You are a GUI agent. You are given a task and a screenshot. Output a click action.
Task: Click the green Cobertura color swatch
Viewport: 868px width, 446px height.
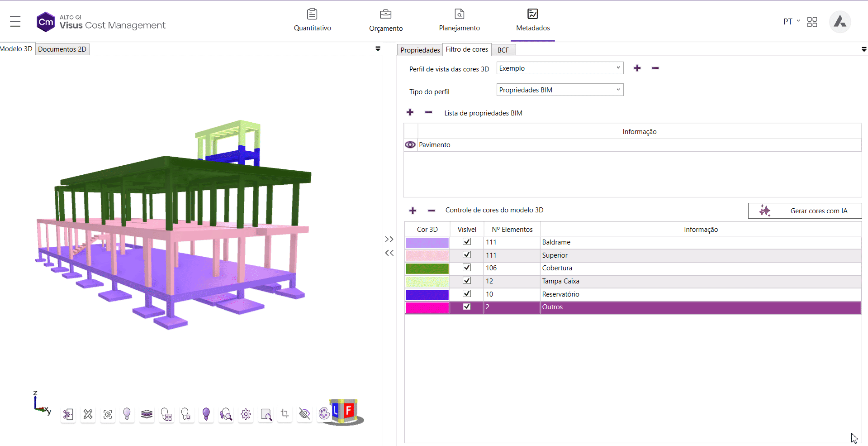pyautogui.click(x=427, y=269)
